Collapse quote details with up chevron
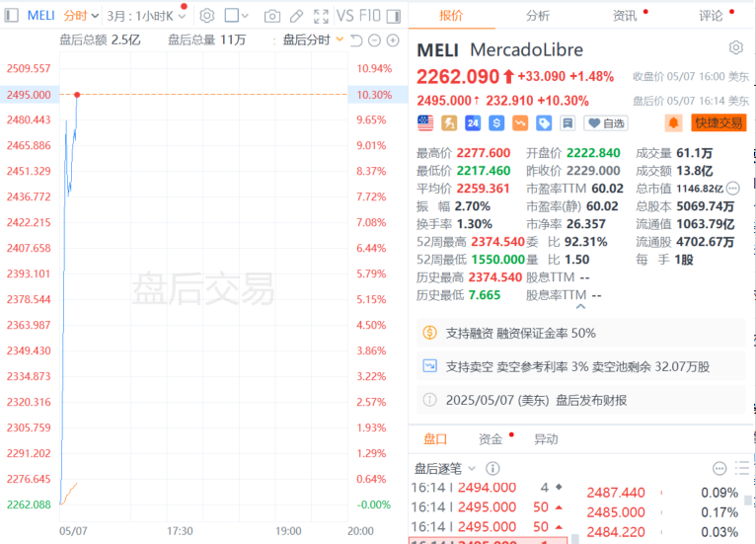Image resolution: width=756 pixels, height=544 pixels. click(x=581, y=307)
